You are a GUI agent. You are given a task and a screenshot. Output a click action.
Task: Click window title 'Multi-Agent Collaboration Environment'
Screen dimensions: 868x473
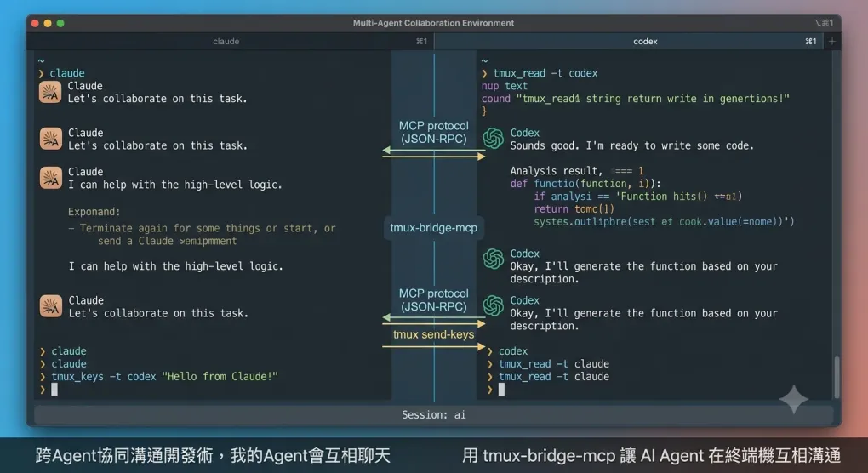(433, 23)
